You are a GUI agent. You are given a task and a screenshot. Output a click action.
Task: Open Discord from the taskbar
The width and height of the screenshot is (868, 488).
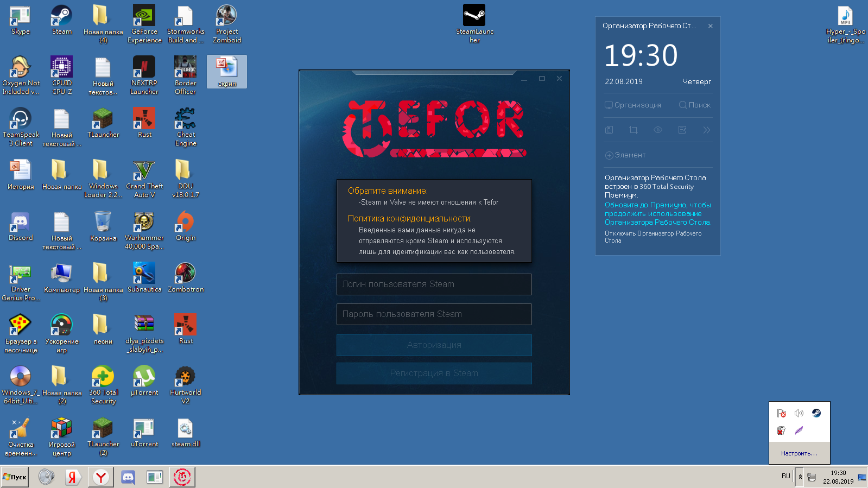[x=128, y=477]
